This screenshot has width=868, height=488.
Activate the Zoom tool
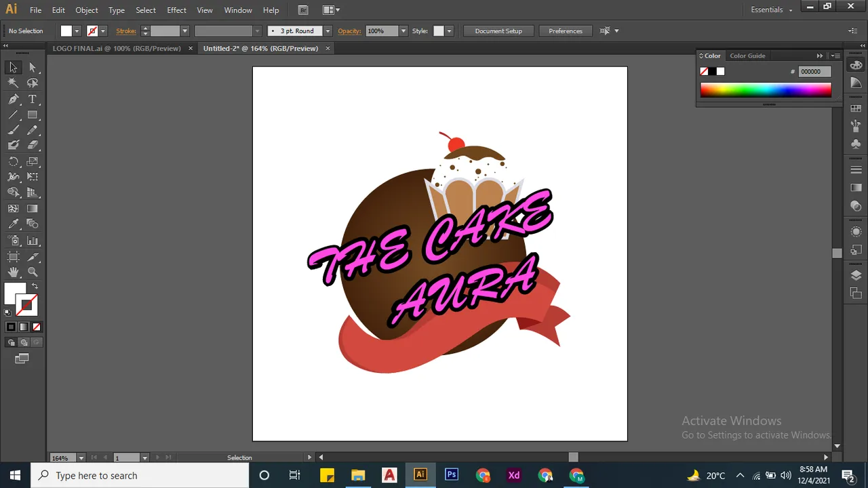(33, 272)
